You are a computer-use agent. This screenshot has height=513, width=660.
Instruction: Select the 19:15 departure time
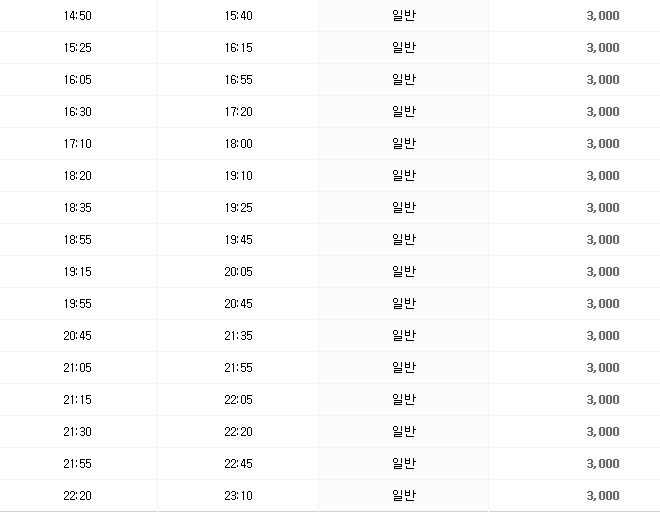(x=77, y=272)
